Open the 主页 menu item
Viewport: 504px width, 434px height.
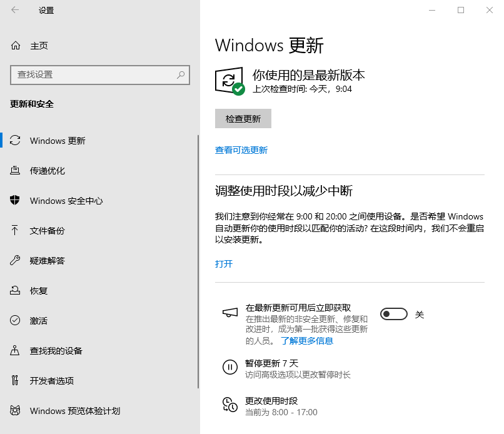(39, 46)
